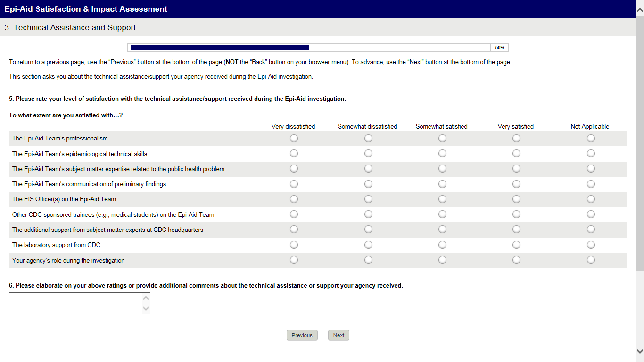Click the comment box's down scroll arrow
644x362 pixels.
click(x=146, y=309)
